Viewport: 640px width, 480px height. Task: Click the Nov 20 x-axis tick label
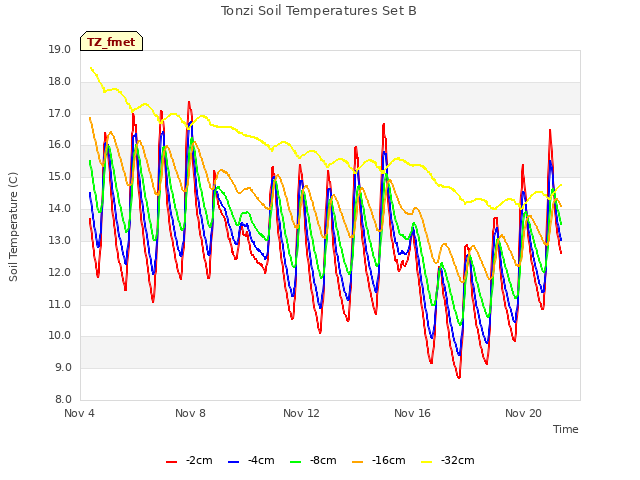click(x=523, y=413)
